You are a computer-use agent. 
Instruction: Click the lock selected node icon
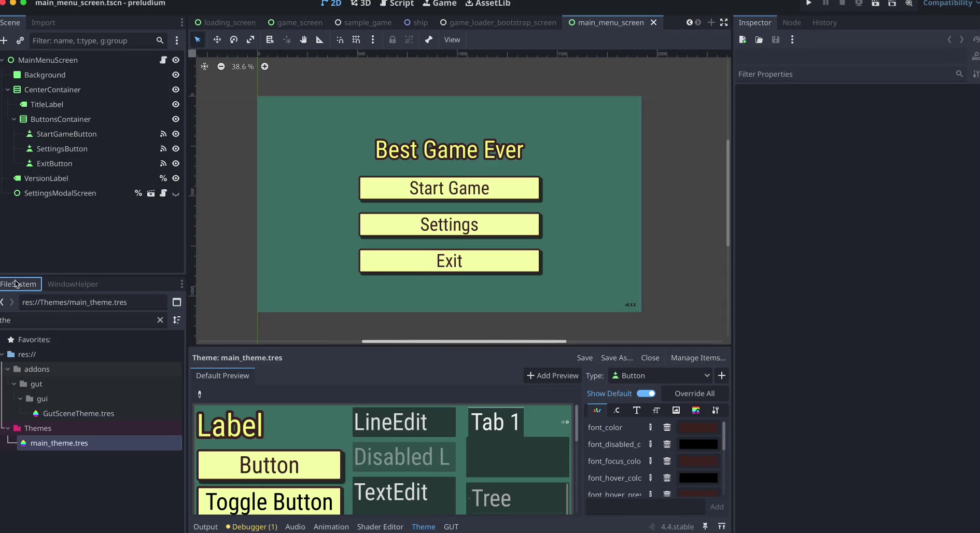click(x=393, y=40)
